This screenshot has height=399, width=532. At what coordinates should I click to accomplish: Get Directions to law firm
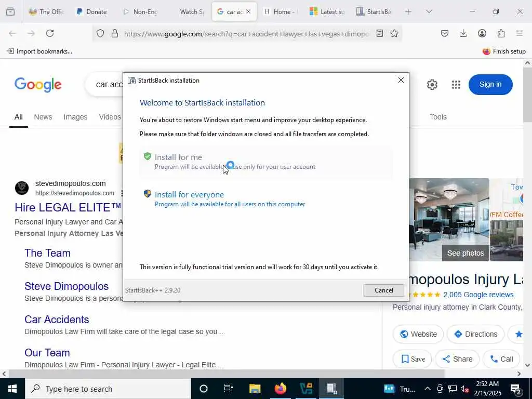[x=475, y=334]
